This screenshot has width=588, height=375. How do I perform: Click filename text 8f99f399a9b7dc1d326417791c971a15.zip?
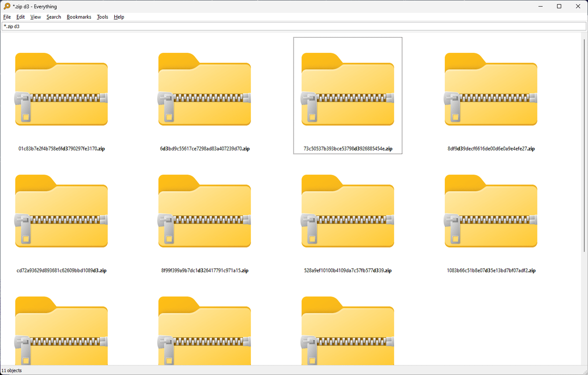205,270
